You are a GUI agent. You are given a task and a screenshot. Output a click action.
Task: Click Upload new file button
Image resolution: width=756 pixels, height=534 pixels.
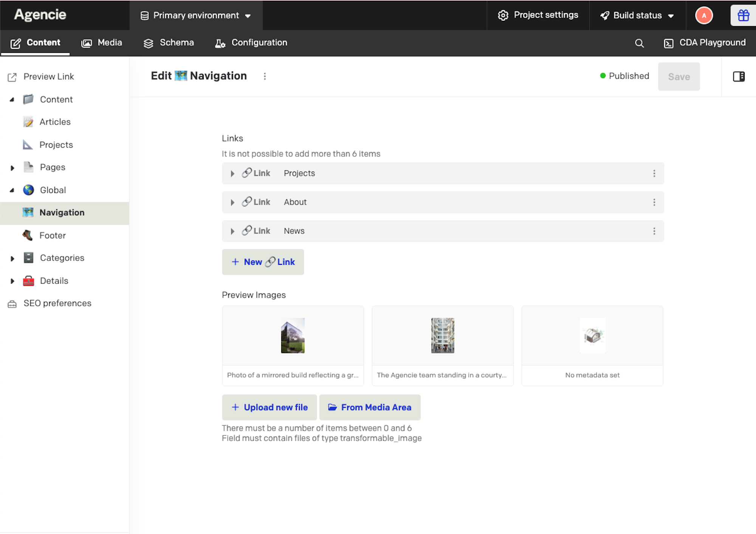click(270, 407)
